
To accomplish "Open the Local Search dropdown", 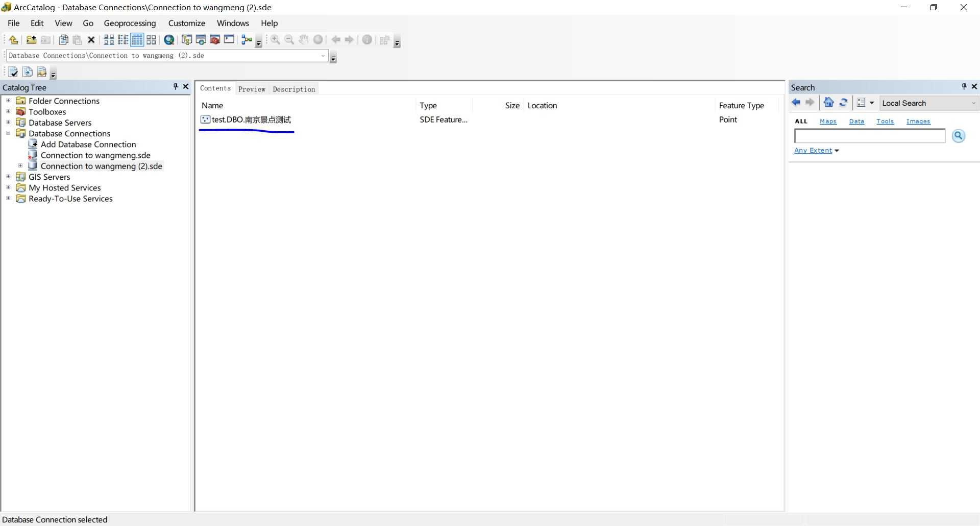I will (973, 103).
